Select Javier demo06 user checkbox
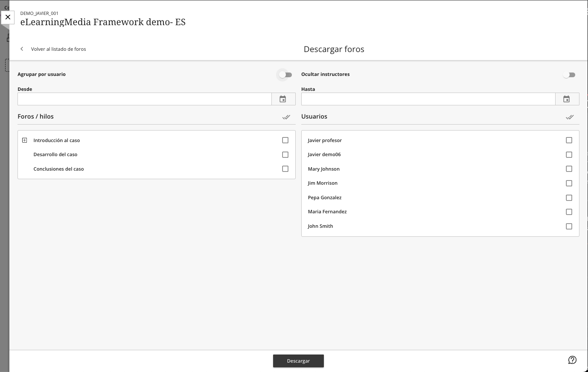The height and width of the screenshot is (372, 588). [x=569, y=154]
